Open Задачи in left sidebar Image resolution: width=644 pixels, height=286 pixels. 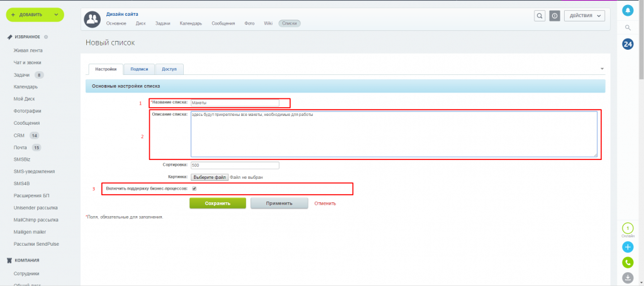[x=21, y=75]
